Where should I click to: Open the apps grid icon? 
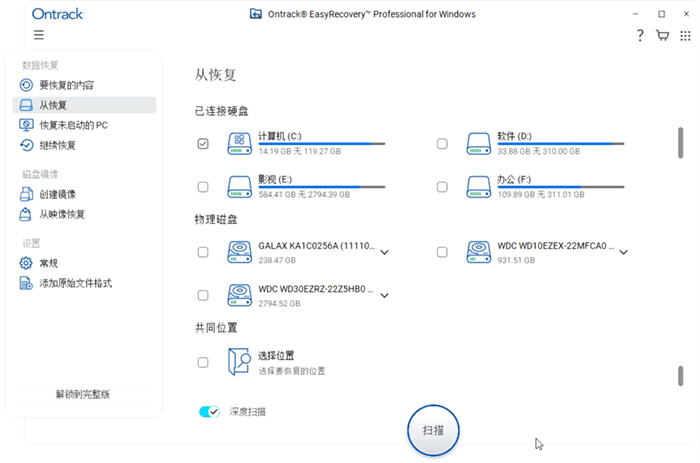pos(685,36)
